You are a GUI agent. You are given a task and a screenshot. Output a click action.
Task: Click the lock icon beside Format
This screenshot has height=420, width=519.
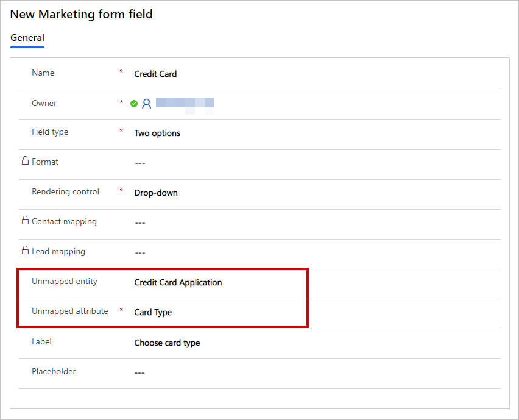point(25,161)
